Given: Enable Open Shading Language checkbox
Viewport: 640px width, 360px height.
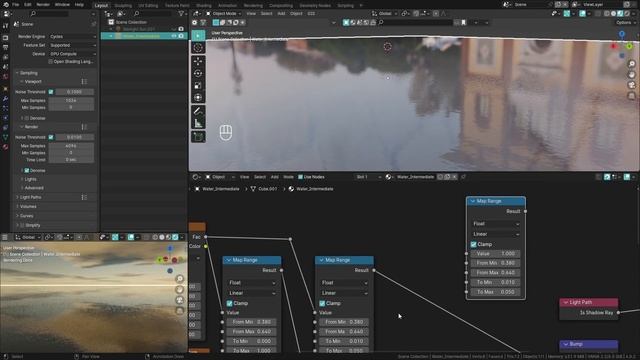Looking at the screenshot, I should pos(51,62).
